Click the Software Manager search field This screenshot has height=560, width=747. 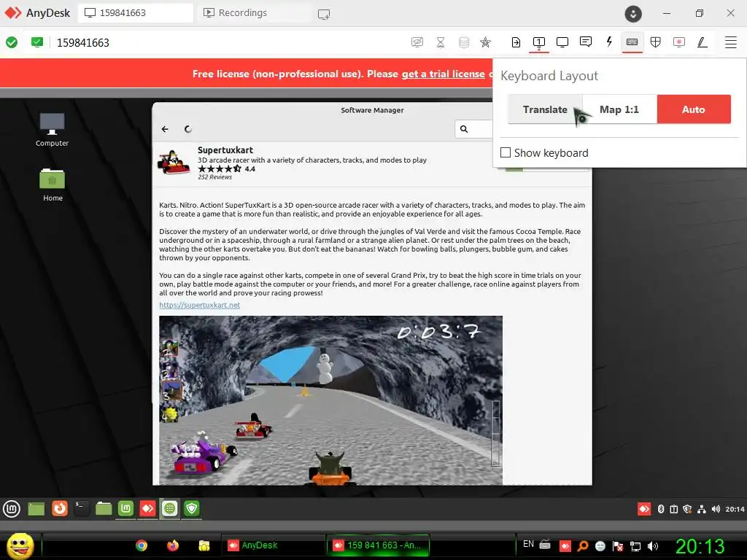click(474, 129)
